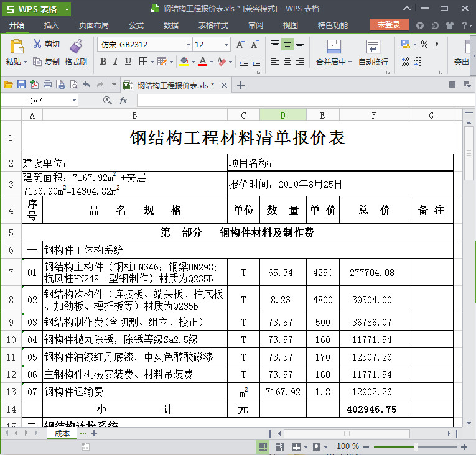Viewport: 476px width, 455px height.
Task: Toggle italic formatting
Action: [116, 62]
